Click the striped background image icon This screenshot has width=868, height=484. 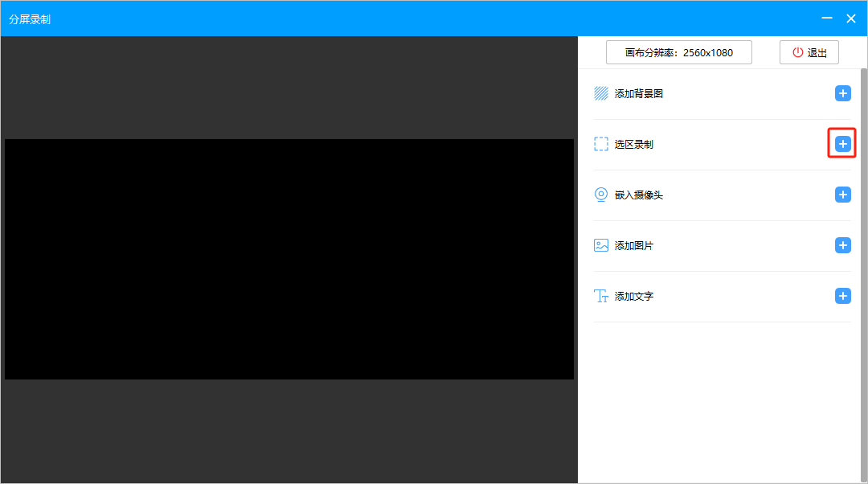601,93
